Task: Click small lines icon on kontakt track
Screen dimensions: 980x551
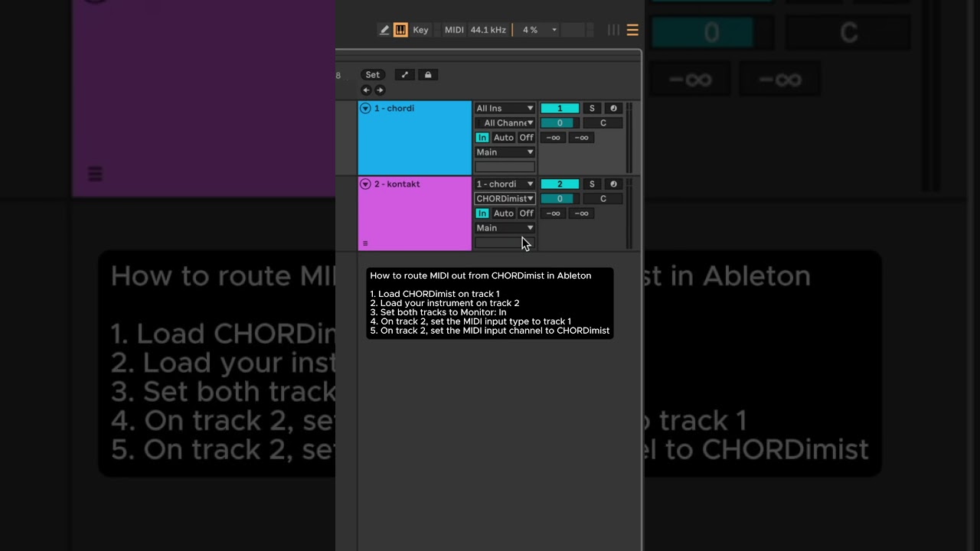Action: point(365,243)
